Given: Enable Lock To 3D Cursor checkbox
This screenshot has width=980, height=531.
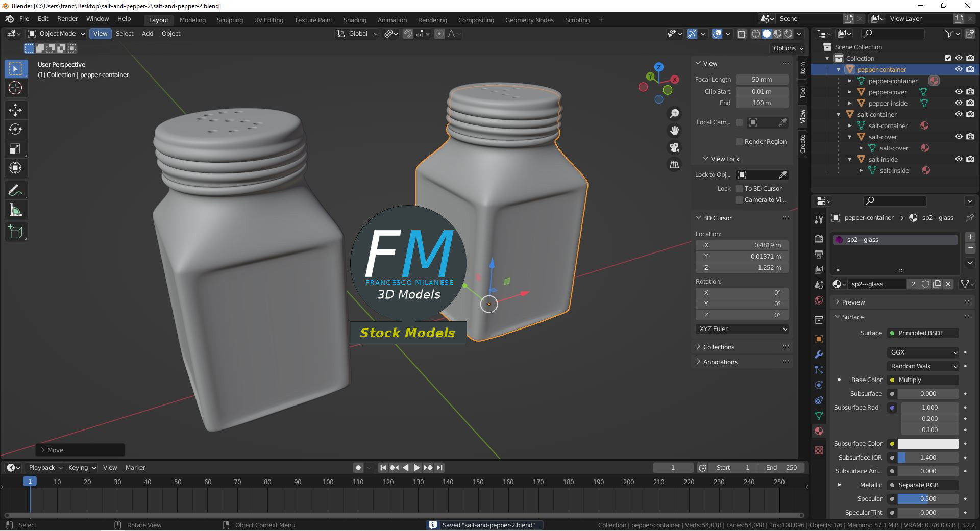Looking at the screenshot, I should pos(739,189).
